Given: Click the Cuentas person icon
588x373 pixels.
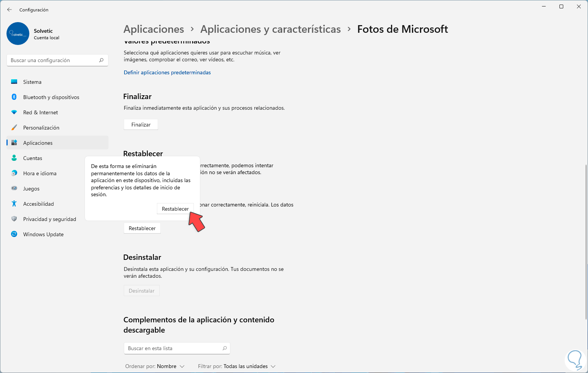Looking at the screenshot, I should (14, 158).
